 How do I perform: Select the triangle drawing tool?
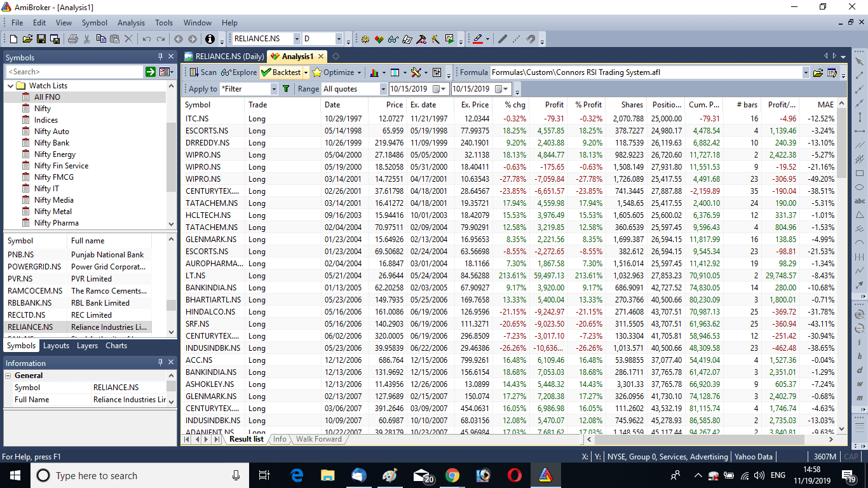coord(860,215)
